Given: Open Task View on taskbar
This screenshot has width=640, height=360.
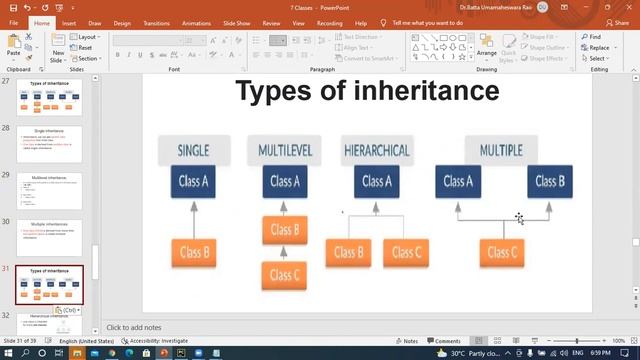Looking at the screenshot, I should click(59, 353).
